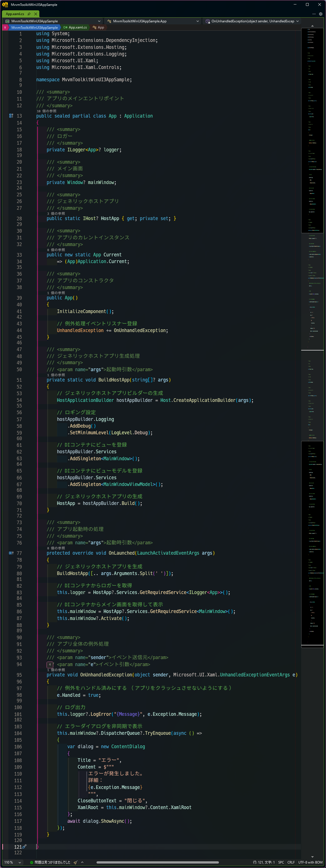Open the 110 % zoom level dropdown
The height and width of the screenshot is (868, 326).
point(13,862)
